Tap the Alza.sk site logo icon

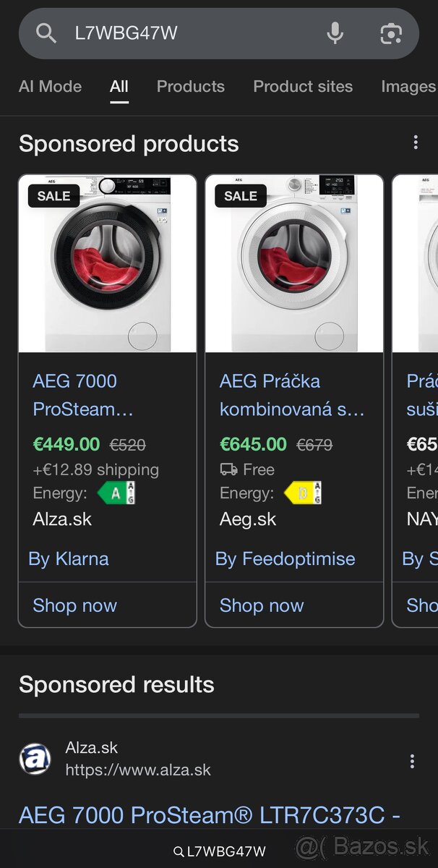35,759
